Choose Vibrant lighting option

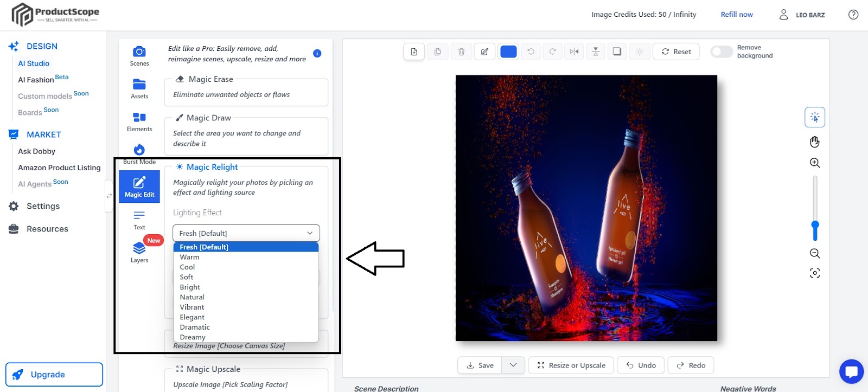click(246, 307)
